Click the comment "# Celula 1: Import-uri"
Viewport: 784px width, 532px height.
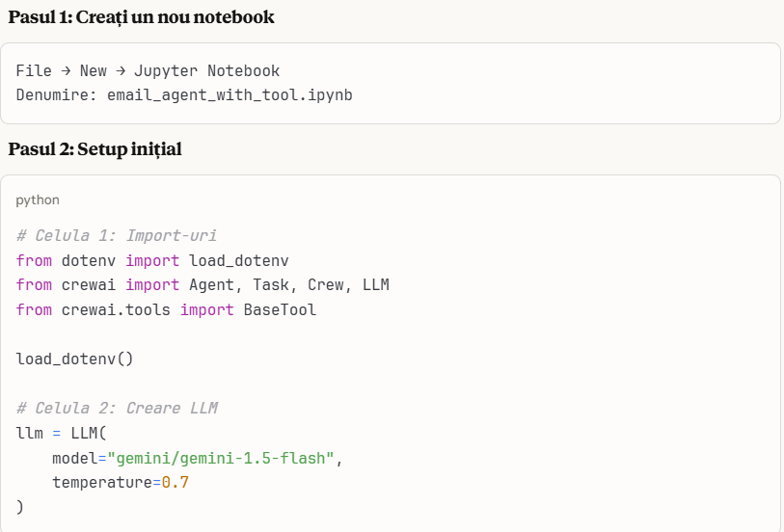[116, 235]
